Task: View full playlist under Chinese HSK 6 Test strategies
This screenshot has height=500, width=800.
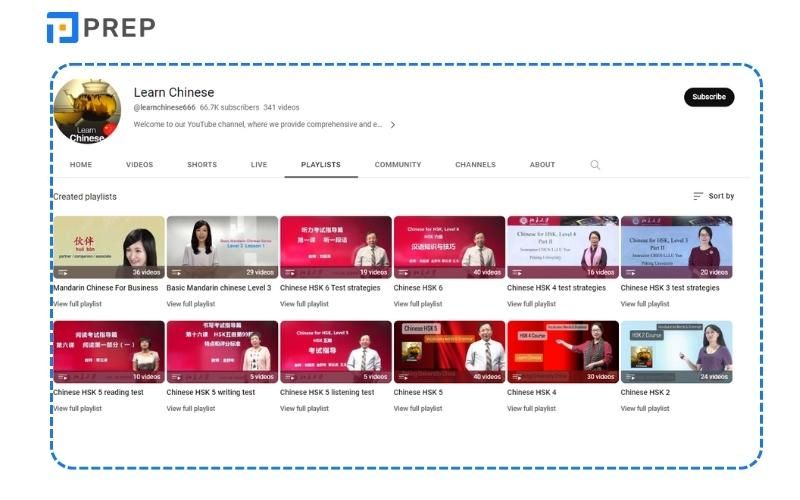Action: (304, 304)
